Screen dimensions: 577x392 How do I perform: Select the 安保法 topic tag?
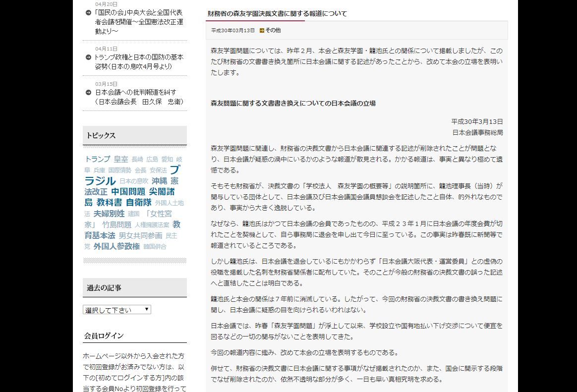click(x=158, y=170)
